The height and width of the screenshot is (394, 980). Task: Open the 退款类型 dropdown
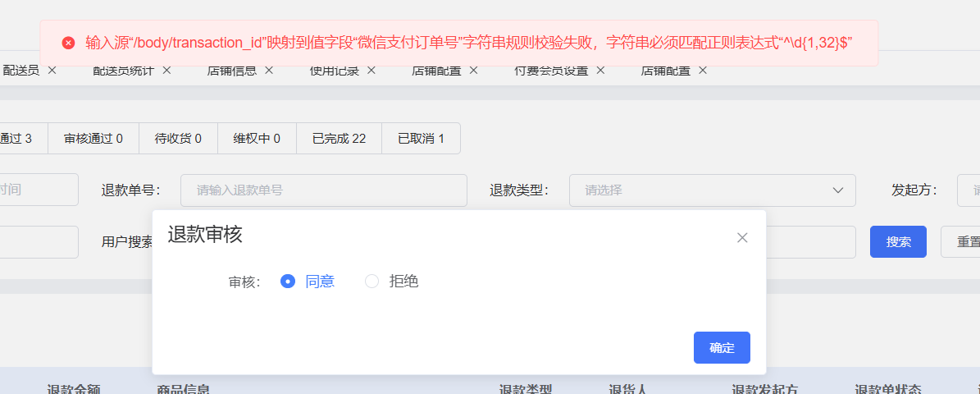712,190
